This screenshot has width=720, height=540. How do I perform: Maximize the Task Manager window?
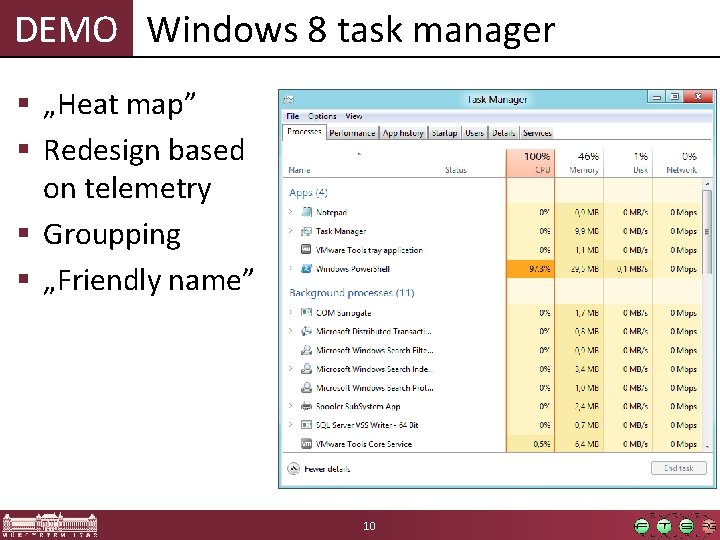point(675,97)
